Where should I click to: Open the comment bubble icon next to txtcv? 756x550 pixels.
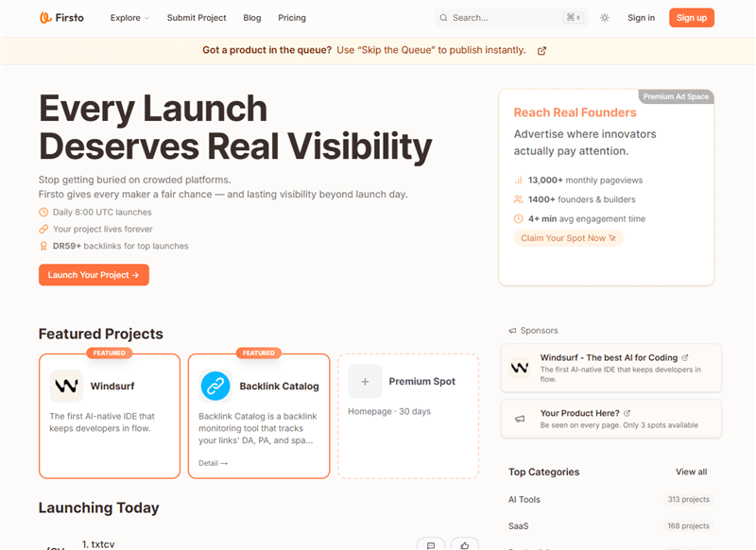point(431,543)
